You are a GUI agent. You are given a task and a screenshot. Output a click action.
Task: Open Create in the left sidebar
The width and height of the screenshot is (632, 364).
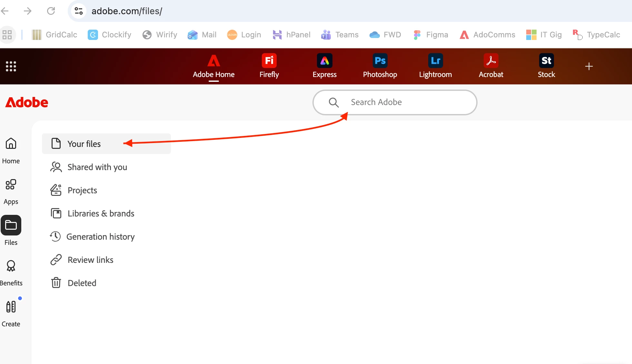[11, 313]
